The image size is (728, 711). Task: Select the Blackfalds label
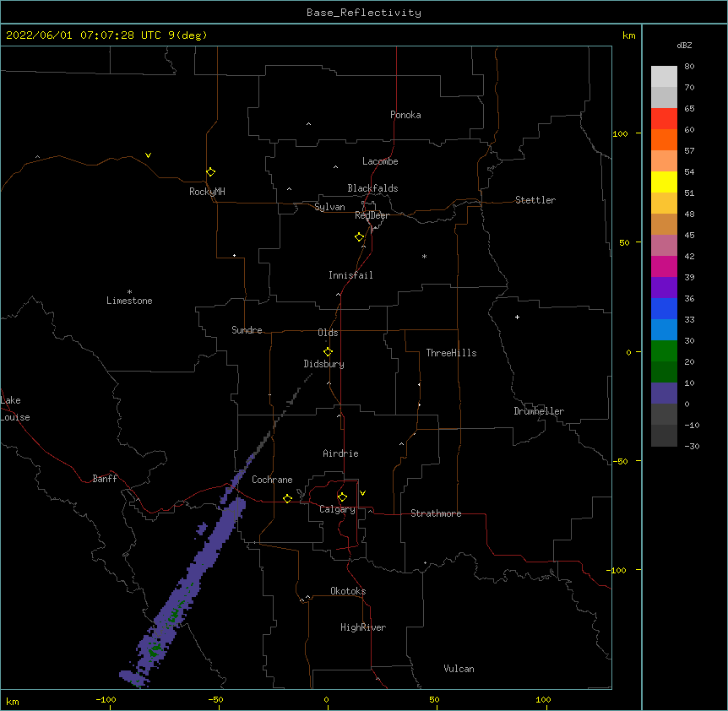(x=372, y=188)
